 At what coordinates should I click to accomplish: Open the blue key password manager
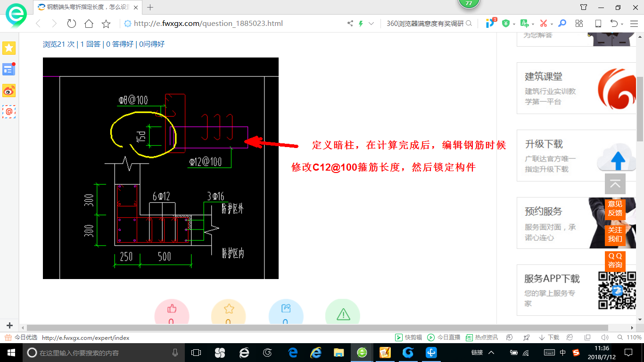coord(562,23)
